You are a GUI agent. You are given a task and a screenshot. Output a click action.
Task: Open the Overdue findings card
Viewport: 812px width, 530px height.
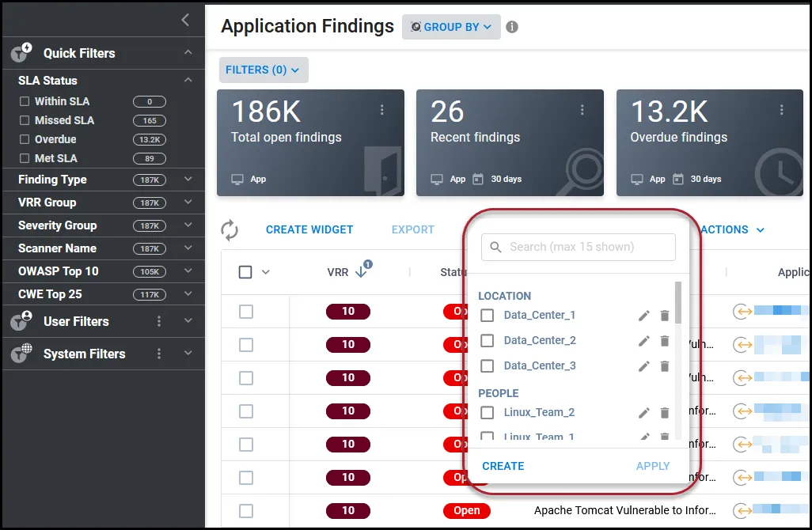[710, 143]
